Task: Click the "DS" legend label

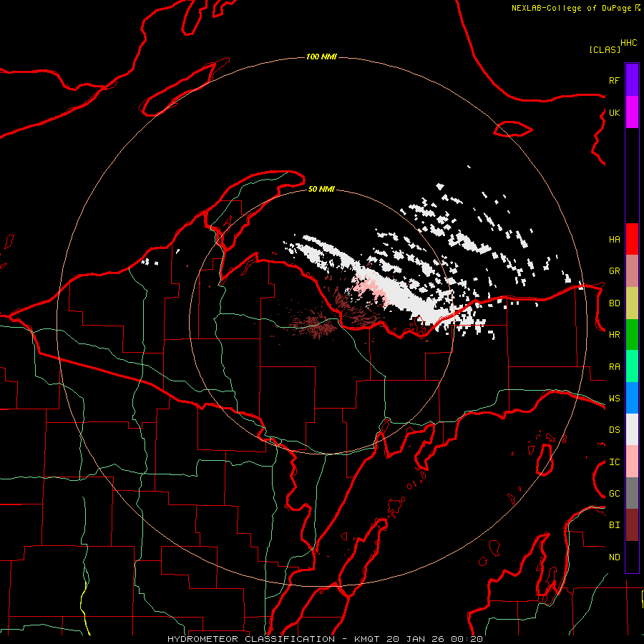Action: 614,430
